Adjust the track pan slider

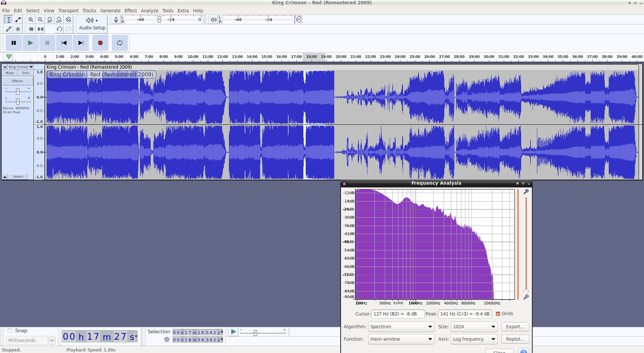tap(18, 102)
